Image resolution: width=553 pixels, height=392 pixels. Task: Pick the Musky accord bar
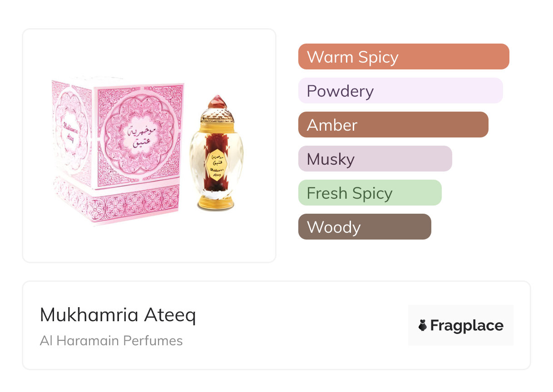tap(375, 159)
